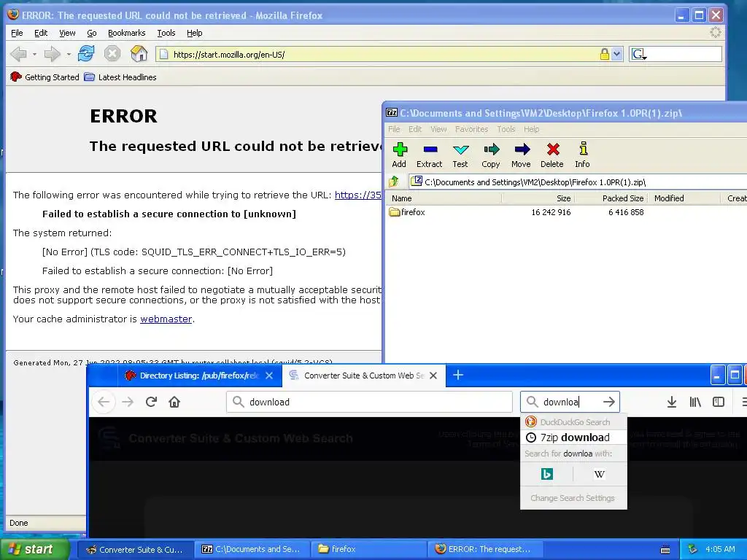Image resolution: width=747 pixels, height=560 pixels.
Task: Open Go menu in old Firefox
Action: click(92, 33)
